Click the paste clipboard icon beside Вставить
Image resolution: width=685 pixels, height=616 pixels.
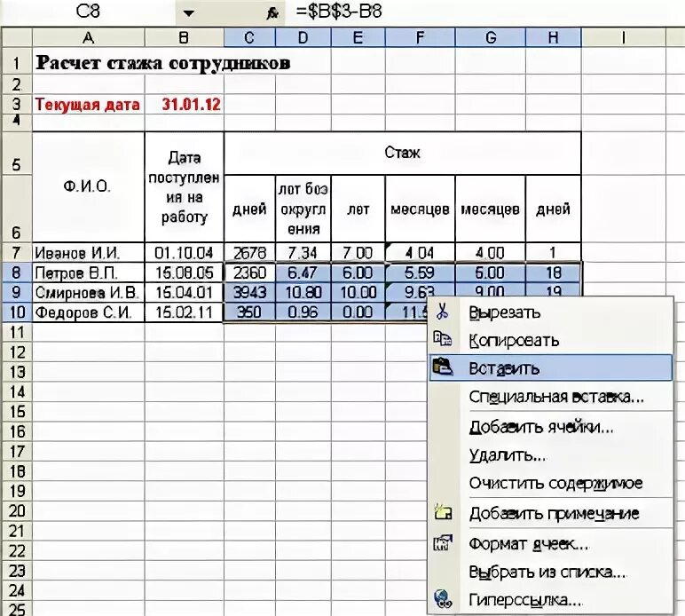[x=443, y=367]
